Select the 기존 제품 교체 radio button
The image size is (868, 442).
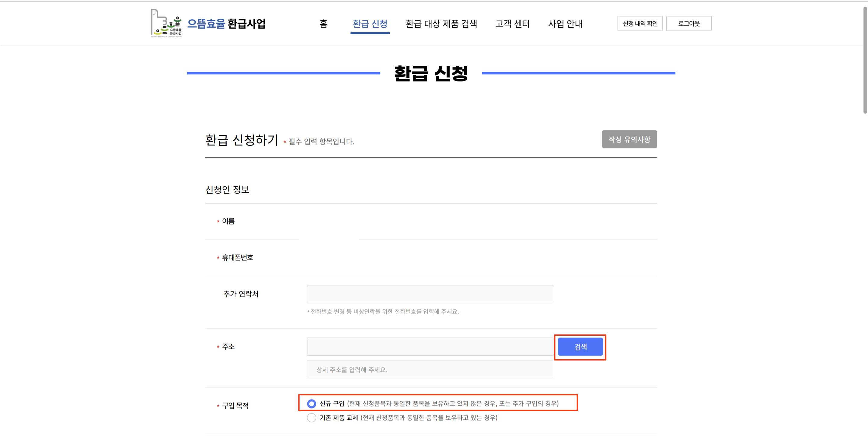[311, 418]
